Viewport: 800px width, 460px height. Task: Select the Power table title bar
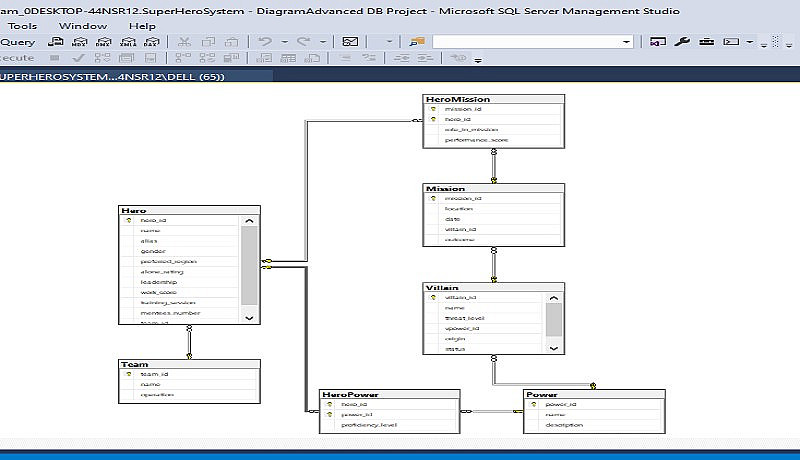(594, 394)
